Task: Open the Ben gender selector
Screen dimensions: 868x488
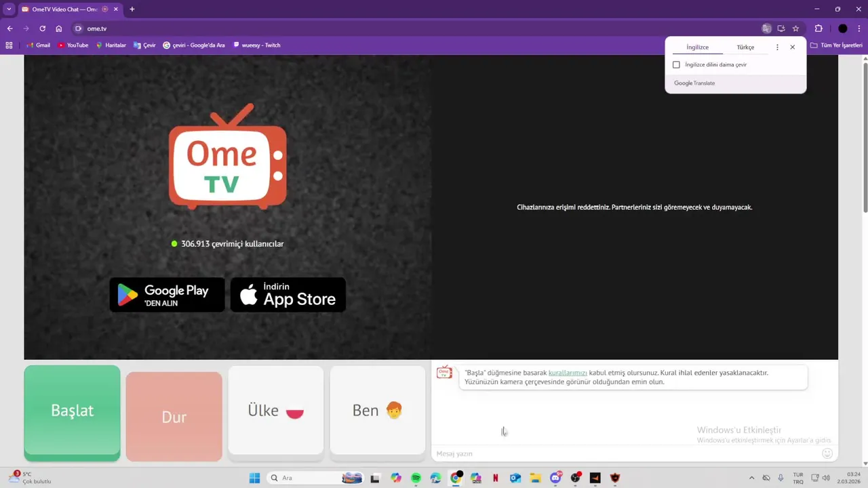Action: (378, 411)
